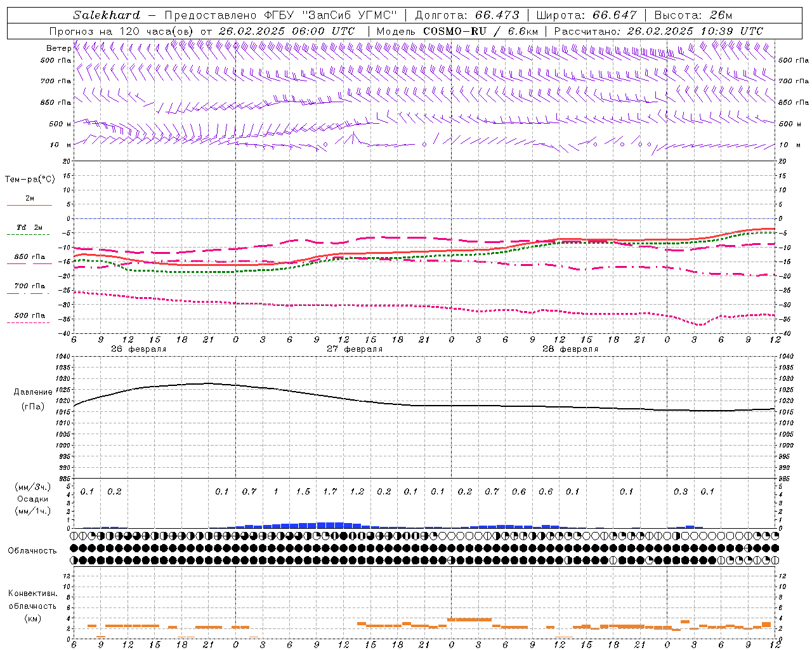Click the 28 февраля date label
This screenshot has width=812, height=650.
click(570, 349)
